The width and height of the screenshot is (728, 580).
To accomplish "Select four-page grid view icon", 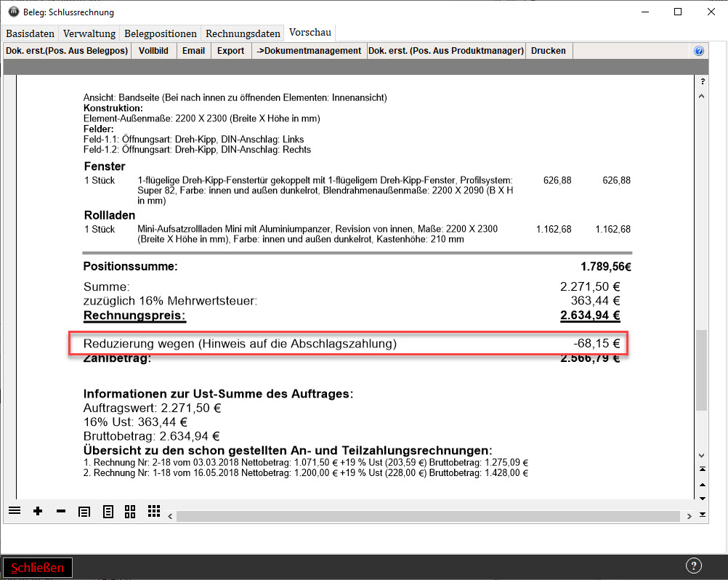I will (130, 512).
